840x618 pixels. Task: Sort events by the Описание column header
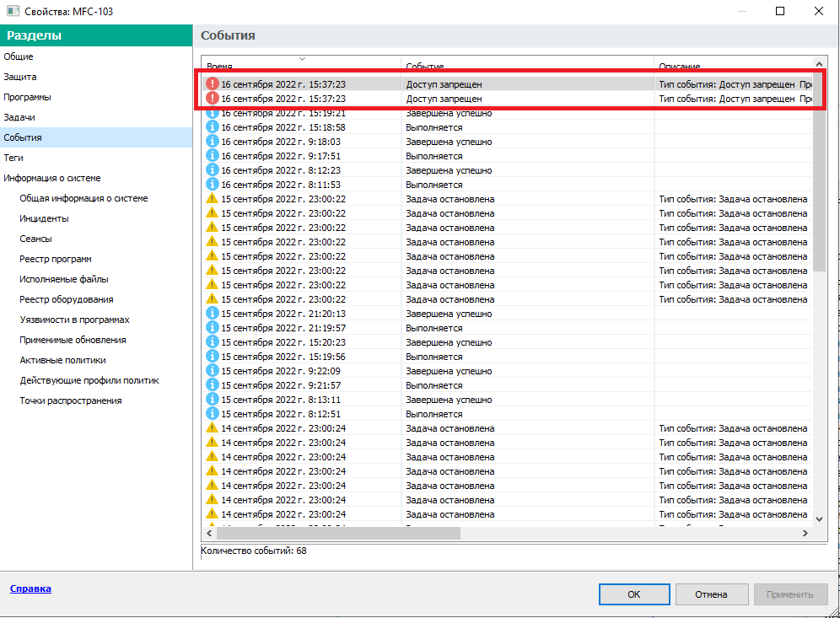[679, 67]
